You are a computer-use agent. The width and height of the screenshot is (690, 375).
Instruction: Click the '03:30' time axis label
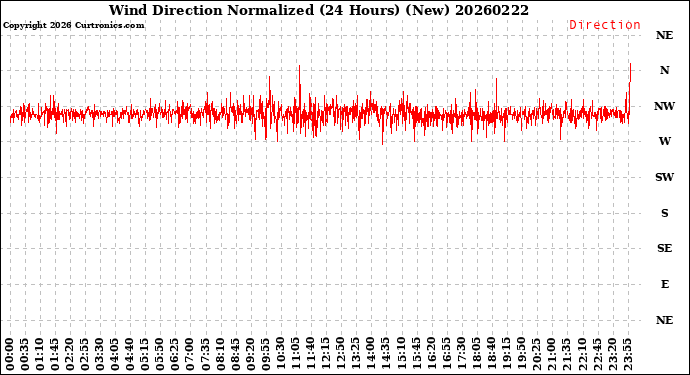click(x=100, y=354)
